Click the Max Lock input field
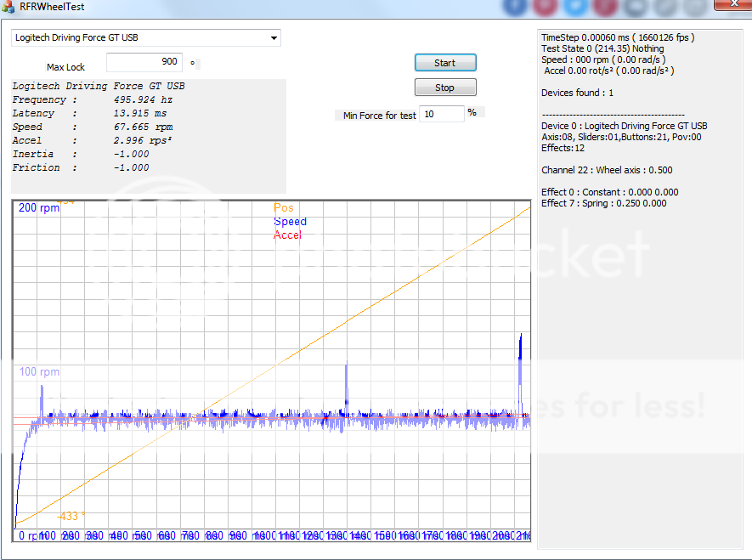 (x=144, y=62)
